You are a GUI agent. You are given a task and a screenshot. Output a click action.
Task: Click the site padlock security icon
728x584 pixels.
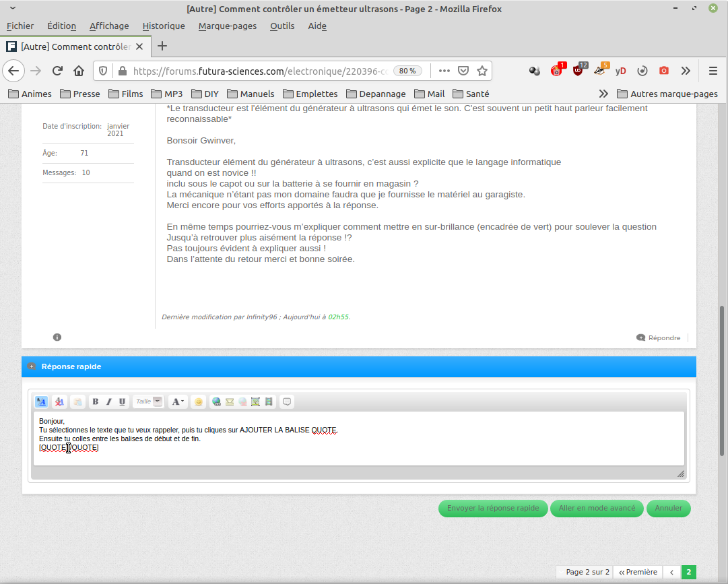tap(123, 71)
